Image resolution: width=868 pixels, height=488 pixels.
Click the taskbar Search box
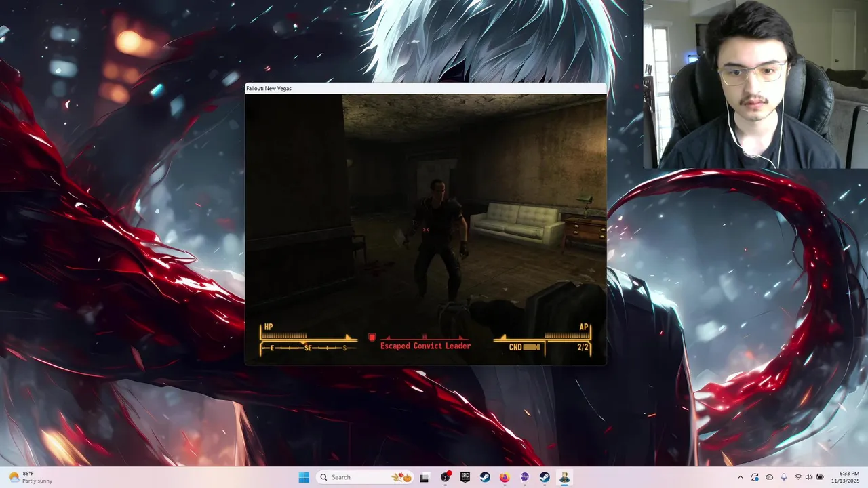point(365,477)
